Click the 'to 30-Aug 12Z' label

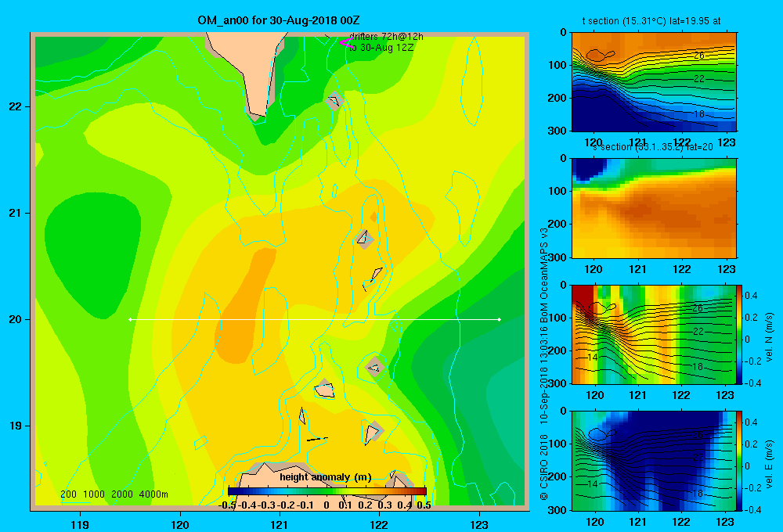tap(381, 48)
